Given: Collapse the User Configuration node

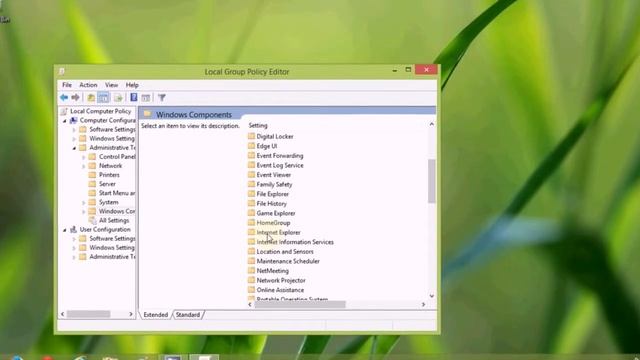Looking at the screenshot, I should point(64,230).
